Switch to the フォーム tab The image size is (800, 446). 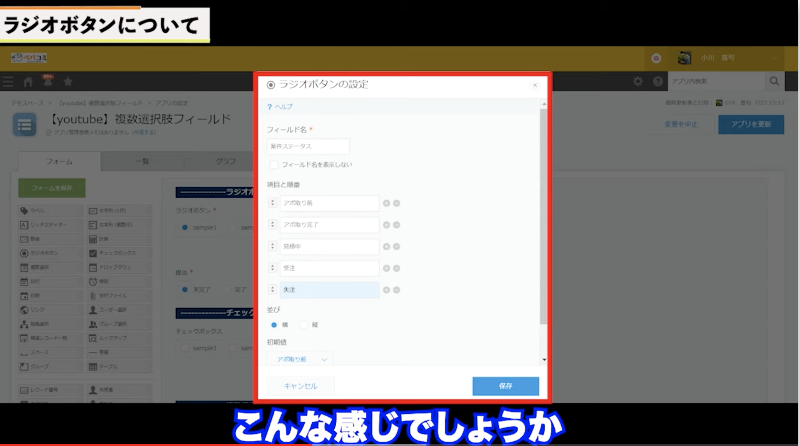click(59, 161)
